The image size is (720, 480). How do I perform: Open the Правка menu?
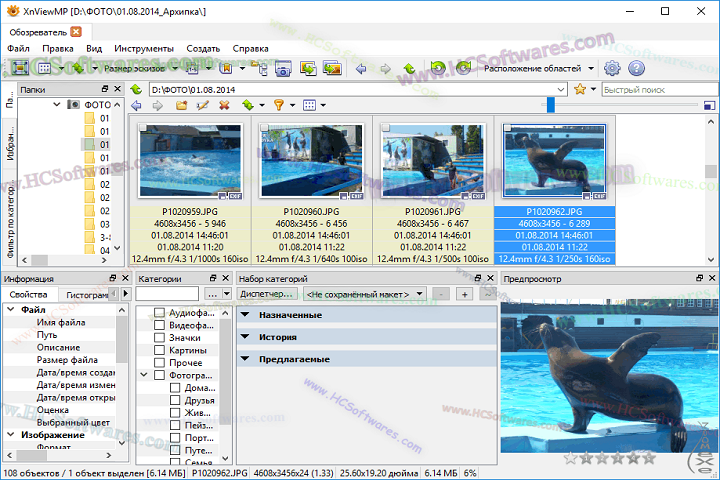tap(58, 49)
